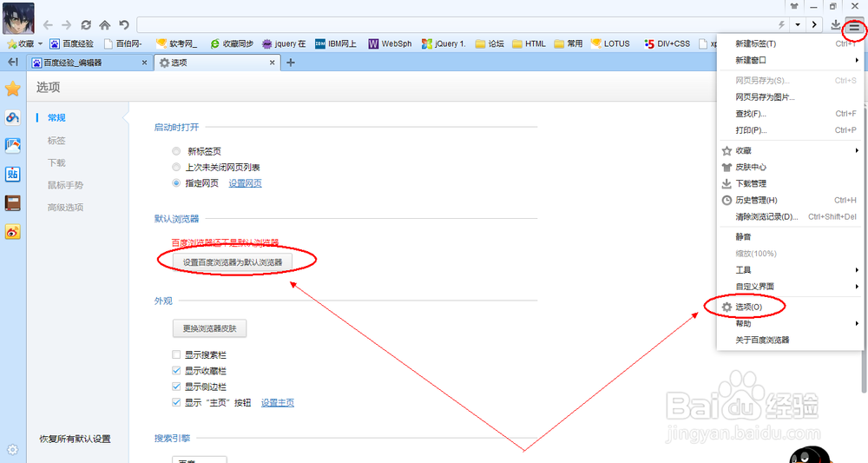Select the 下载 settings category

(56, 162)
